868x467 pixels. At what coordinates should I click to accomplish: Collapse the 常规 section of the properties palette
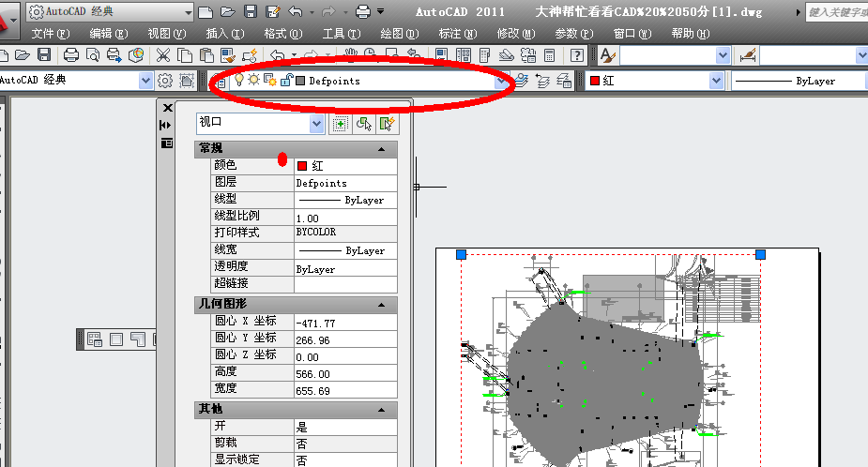pos(381,149)
